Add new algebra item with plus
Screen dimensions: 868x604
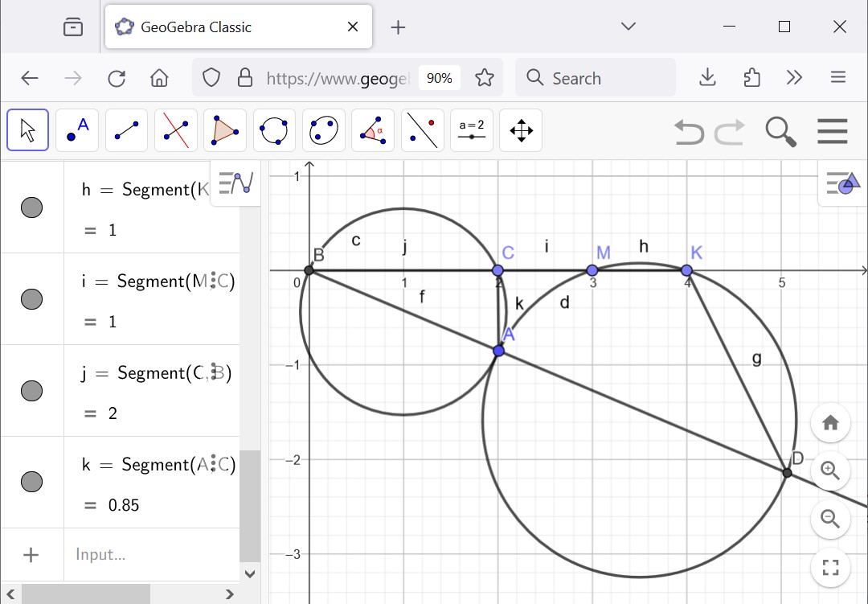(x=31, y=555)
